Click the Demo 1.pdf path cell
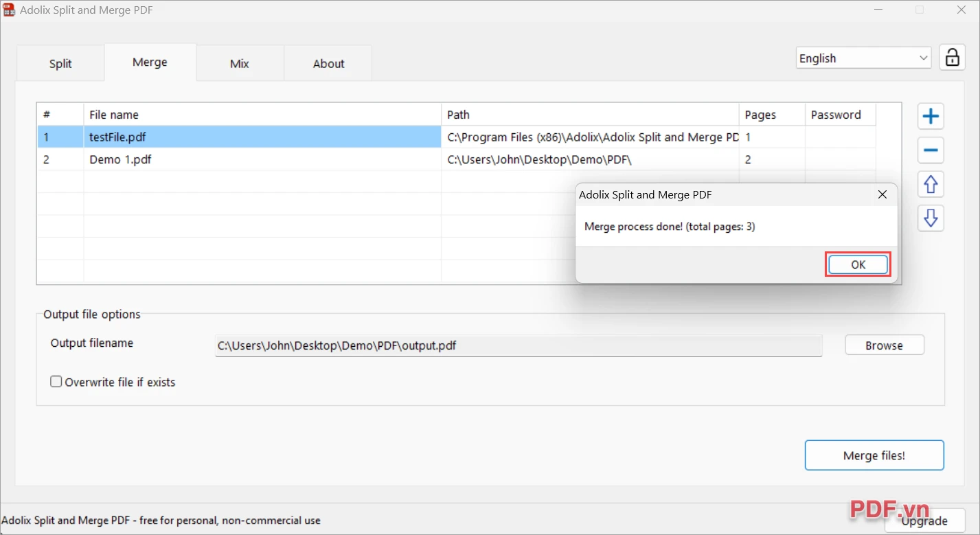980x535 pixels. 590,159
